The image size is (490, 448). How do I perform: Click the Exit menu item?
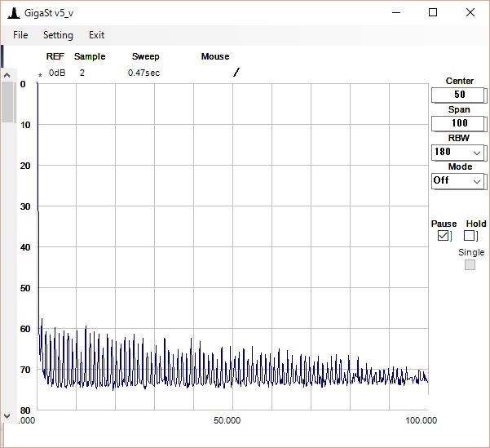coord(96,35)
